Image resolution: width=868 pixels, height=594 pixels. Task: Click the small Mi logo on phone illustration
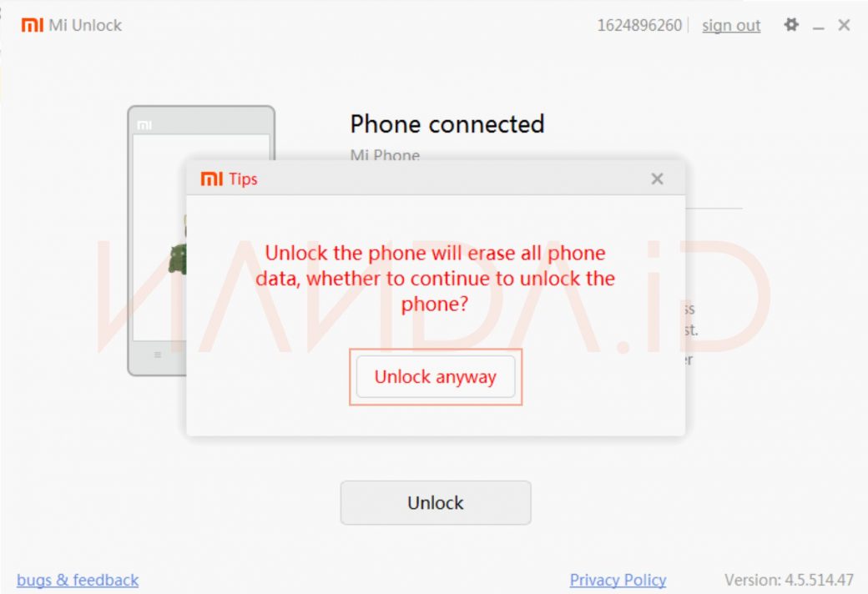coord(144,126)
